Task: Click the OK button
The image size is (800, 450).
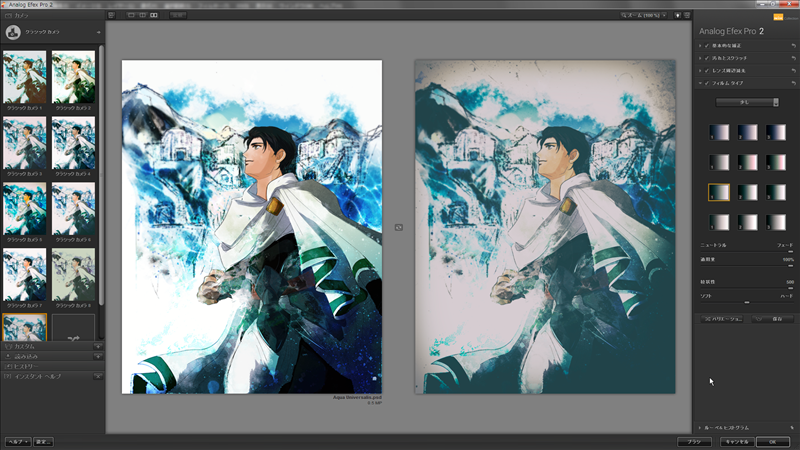Action: (x=772, y=442)
